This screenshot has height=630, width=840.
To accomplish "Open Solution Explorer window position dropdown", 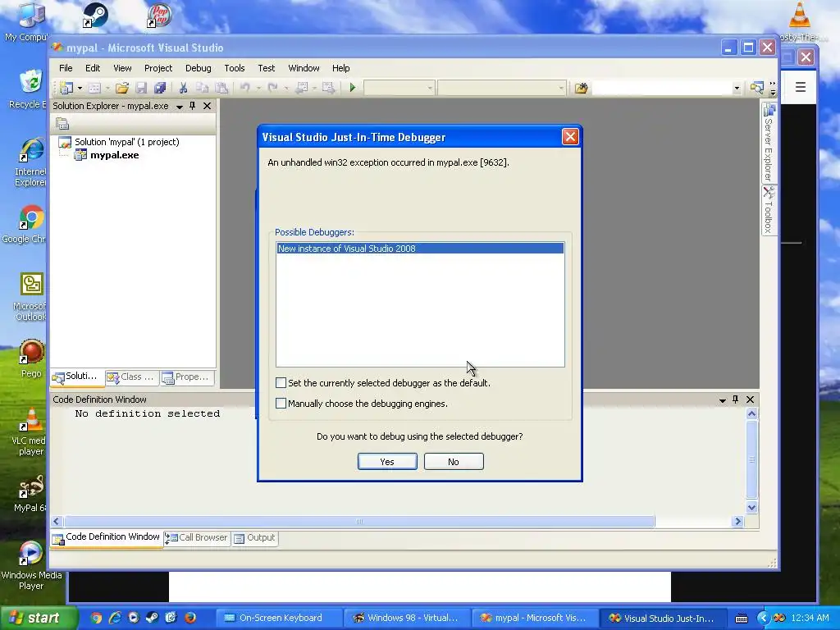I will click(180, 107).
